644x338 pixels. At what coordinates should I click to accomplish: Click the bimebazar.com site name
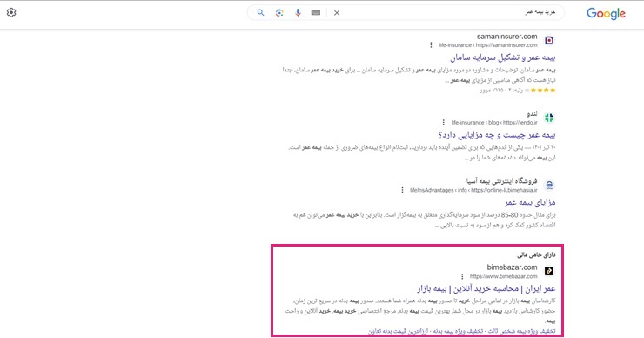tap(513, 267)
